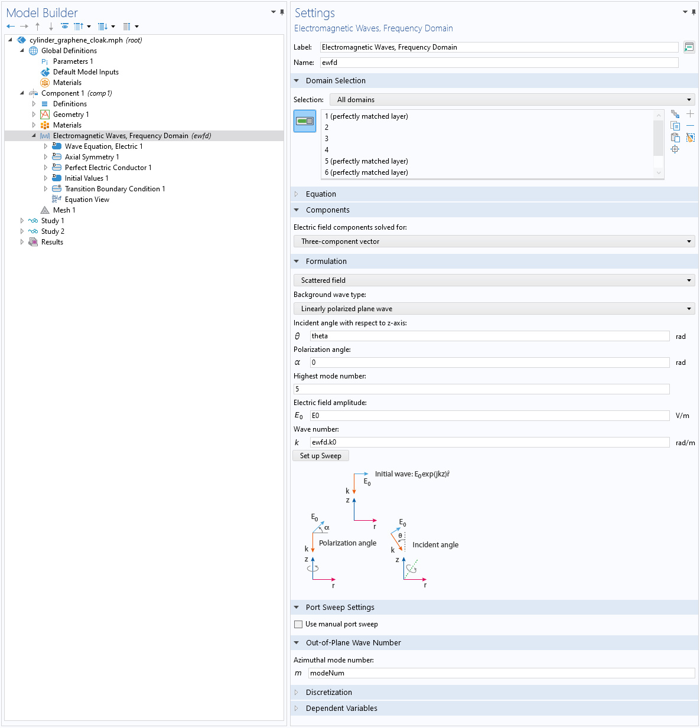
Task: Click the Equation View node icon
Action: [x=57, y=200]
